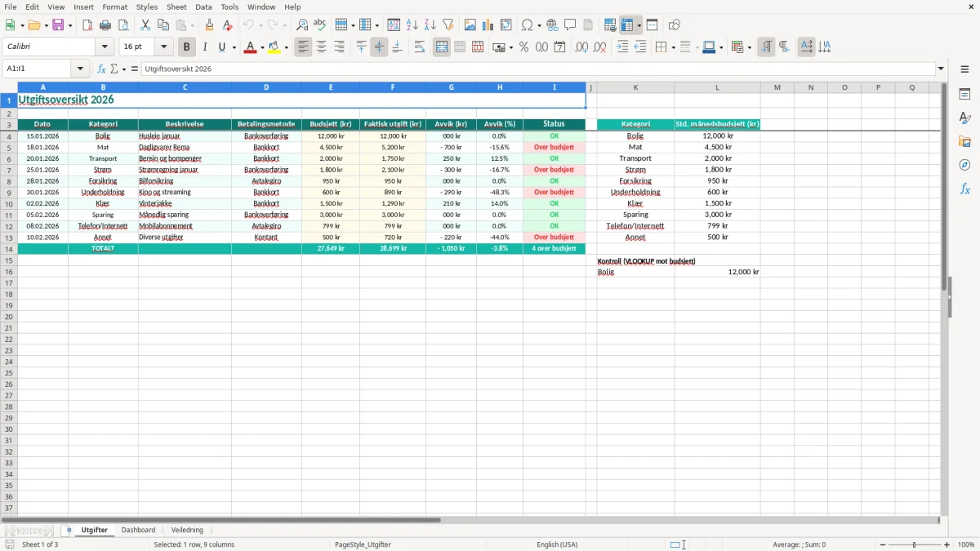
Task: Toggle Align Right
Action: pyautogui.click(x=340, y=47)
